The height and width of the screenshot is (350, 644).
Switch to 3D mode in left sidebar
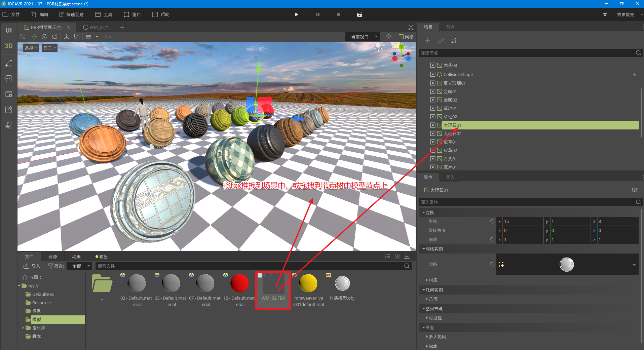tap(9, 46)
